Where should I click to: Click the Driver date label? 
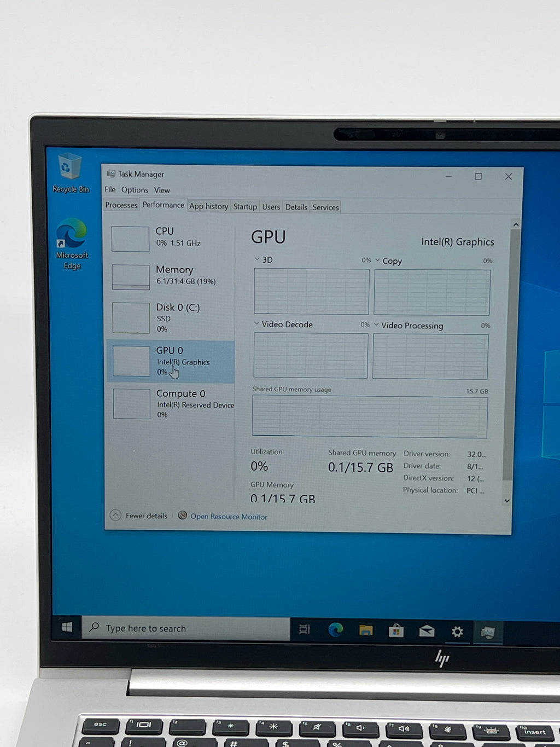(x=422, y=466)
